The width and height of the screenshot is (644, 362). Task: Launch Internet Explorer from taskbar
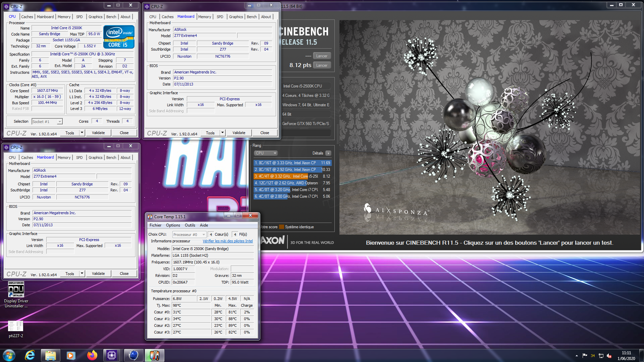pyautogui.click(x=30, y=355)
